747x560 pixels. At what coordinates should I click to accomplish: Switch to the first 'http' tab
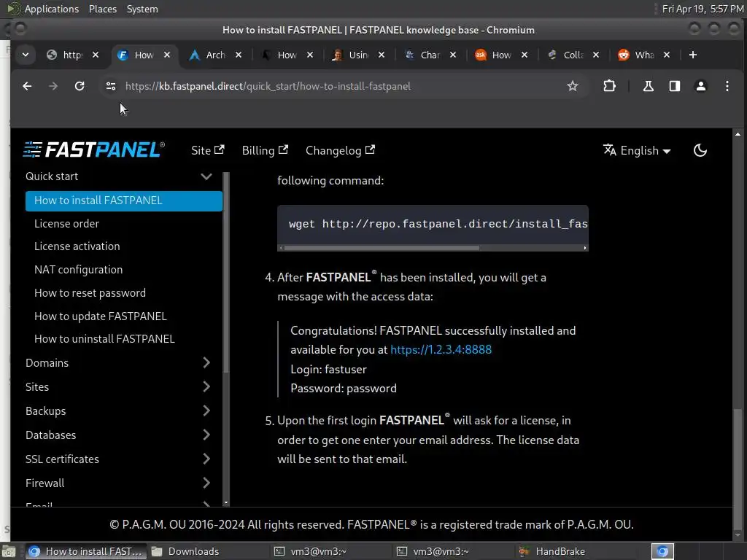pyautogui.click(x=66, y=55)
